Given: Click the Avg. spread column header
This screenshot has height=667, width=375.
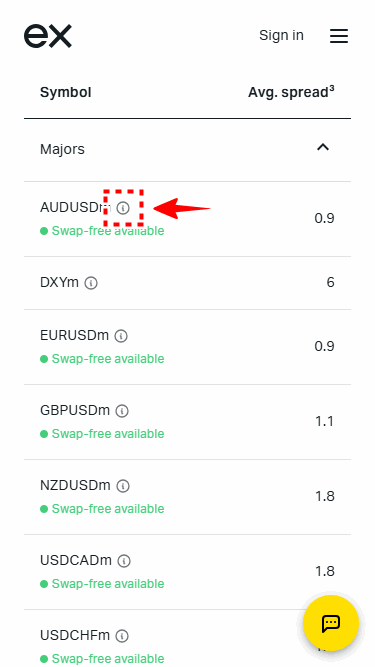Looking at the screenshot, I should coord(291,92).
